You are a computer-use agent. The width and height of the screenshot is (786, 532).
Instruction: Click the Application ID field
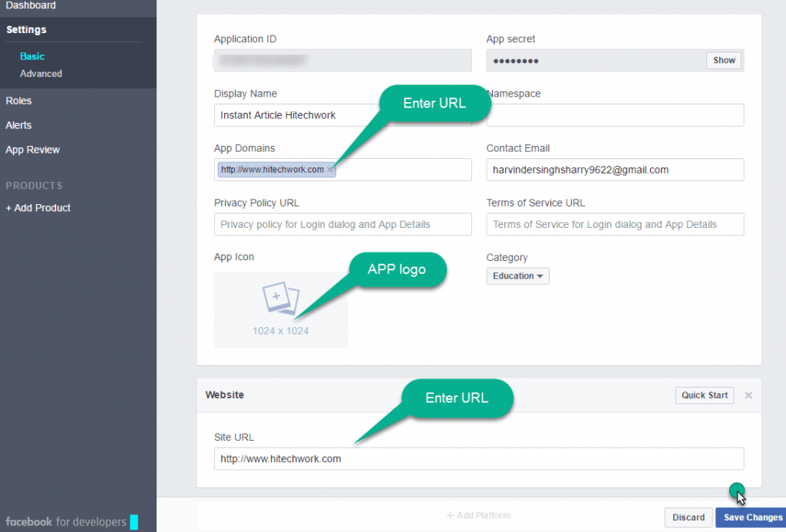pyautogui.click(x=342, y=61)
